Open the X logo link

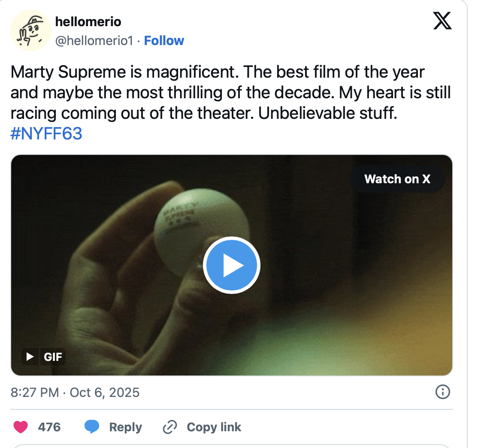click(442, 21)
